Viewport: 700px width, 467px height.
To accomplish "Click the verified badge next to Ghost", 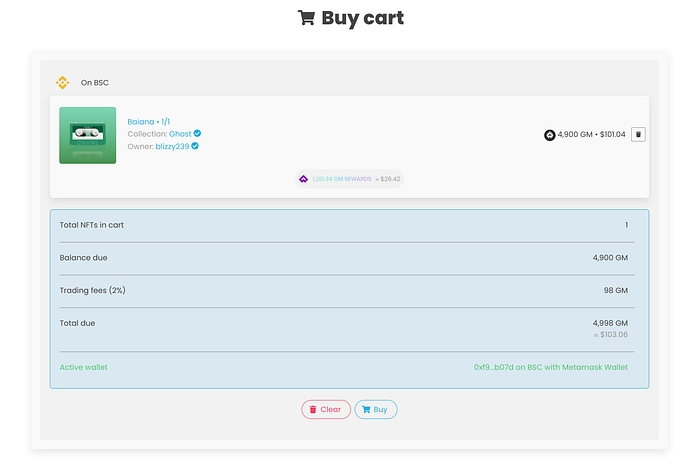I will tap(198, 133).
